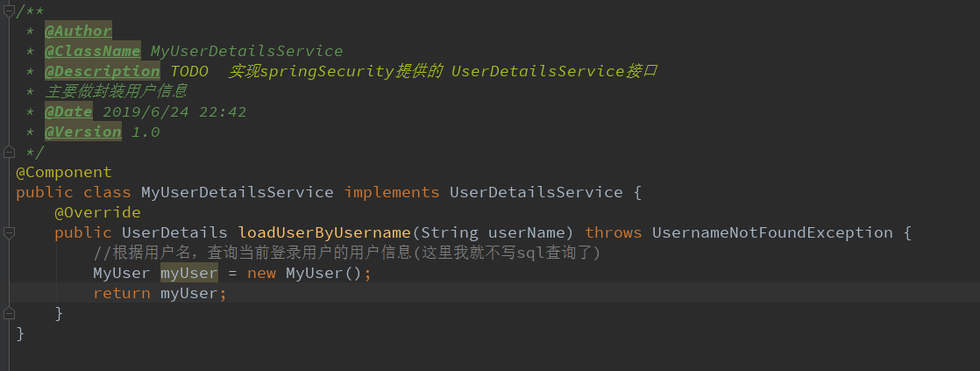Click the loadUserByUsername method name
980x371 pixels.
tap(324, 232)
